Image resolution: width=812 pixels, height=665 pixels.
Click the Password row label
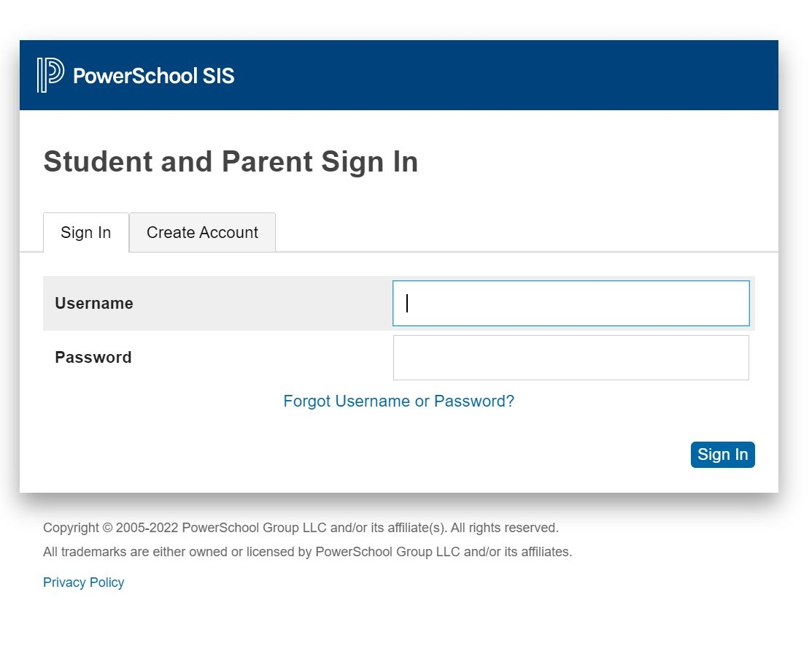(93, 357)
